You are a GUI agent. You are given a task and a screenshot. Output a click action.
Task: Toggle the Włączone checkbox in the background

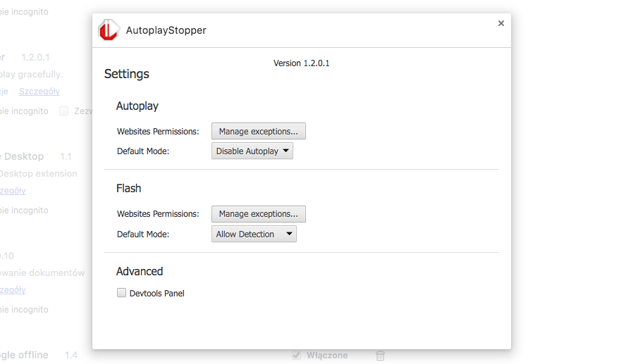coord(297,356)
